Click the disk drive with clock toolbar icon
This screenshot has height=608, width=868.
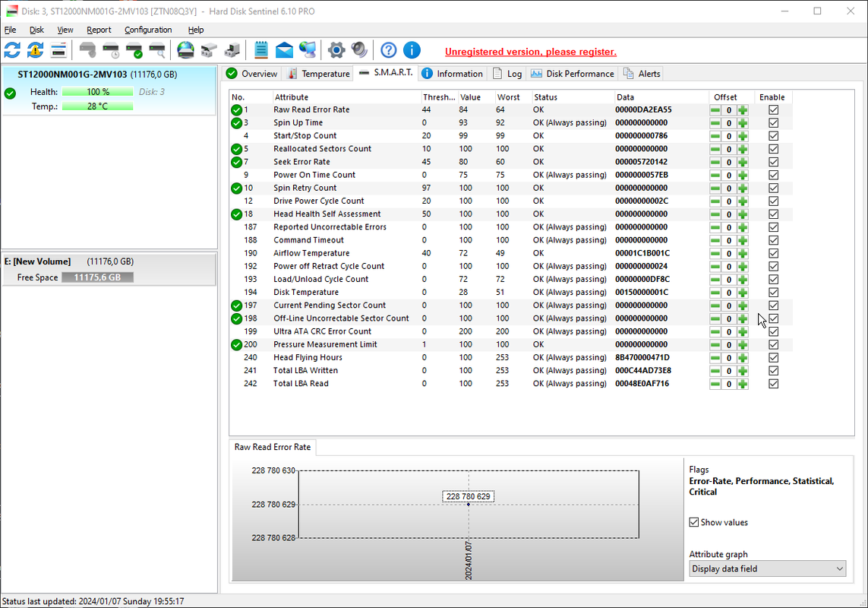point(111,50)
